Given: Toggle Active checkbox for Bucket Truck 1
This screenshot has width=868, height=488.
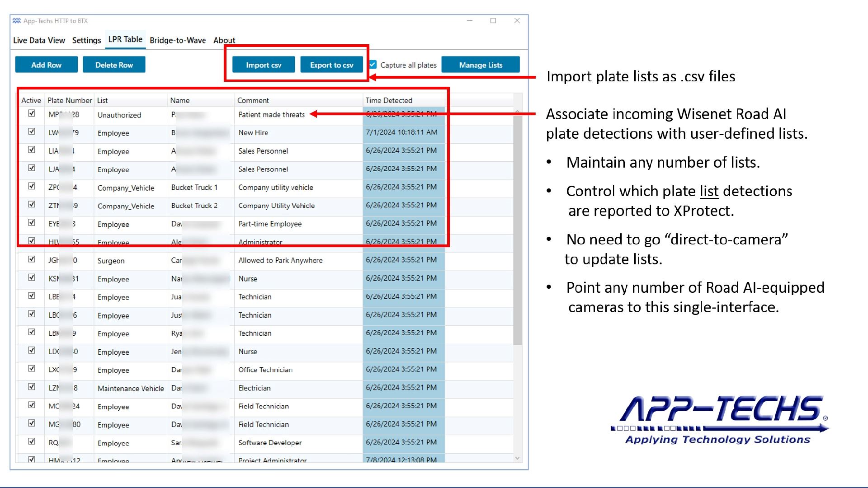Looking at the screenshot, I should (32, 186).
